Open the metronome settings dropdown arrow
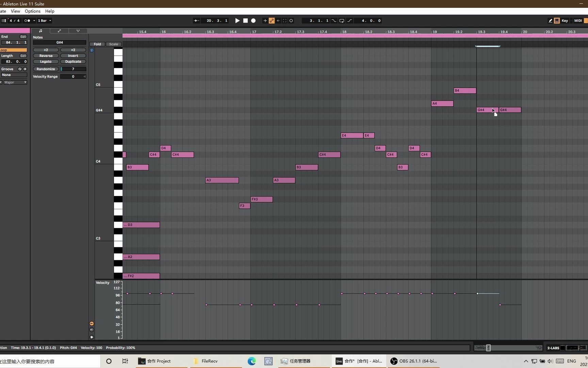588x368 pixels. click(34, 21)
